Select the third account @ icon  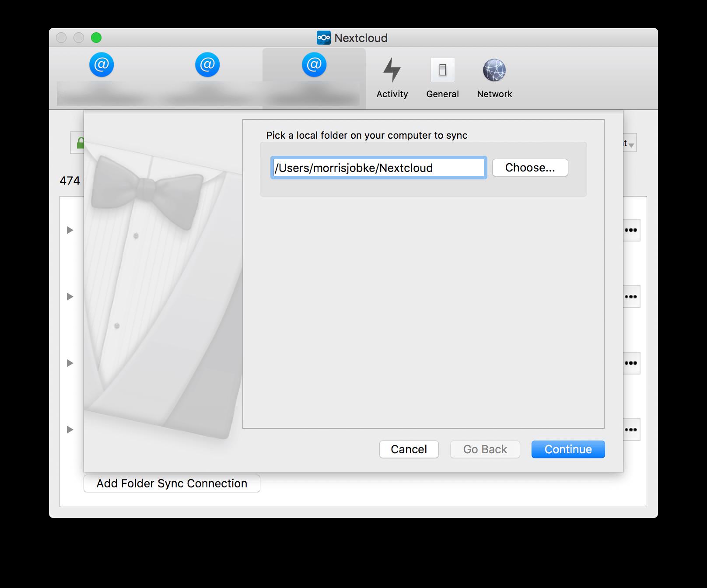(314, 65)
